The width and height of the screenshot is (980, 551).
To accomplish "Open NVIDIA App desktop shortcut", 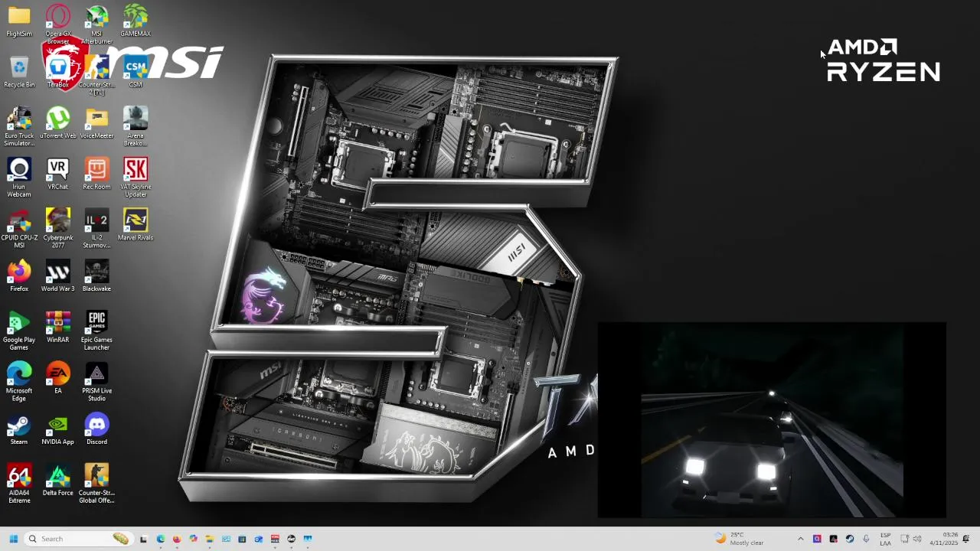I will tap(58, 430).
